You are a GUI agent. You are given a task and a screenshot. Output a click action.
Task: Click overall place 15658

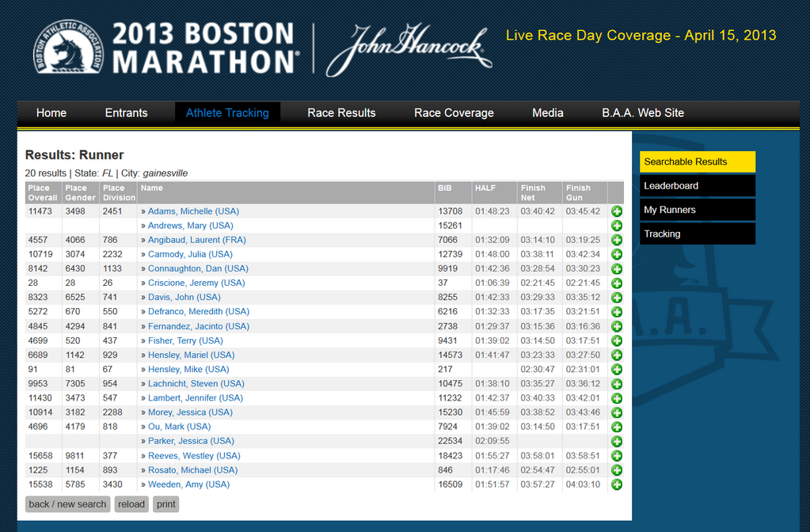click(40, 456)
